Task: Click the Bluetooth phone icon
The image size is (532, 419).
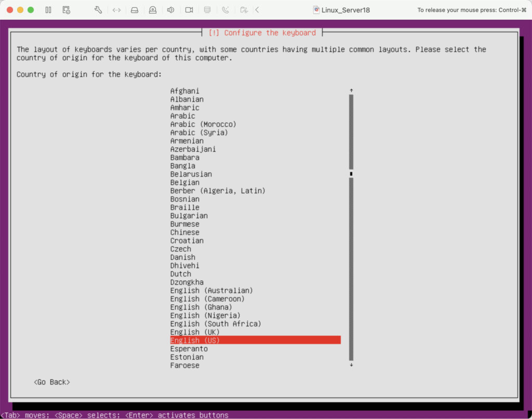Action: pos(225,10)
